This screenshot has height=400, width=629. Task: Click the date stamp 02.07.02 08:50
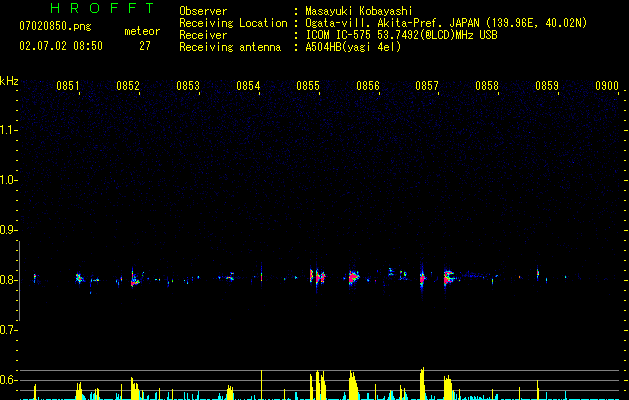tap(61, 46)
